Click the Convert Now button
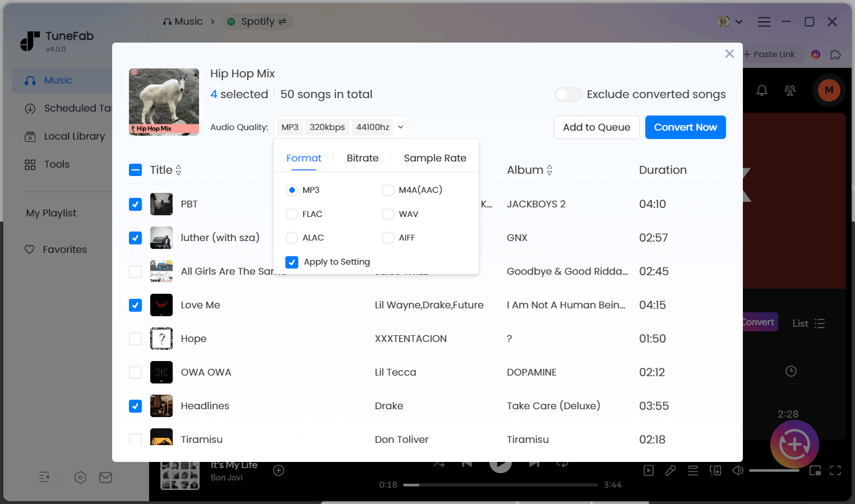 [x=685, y=127]
